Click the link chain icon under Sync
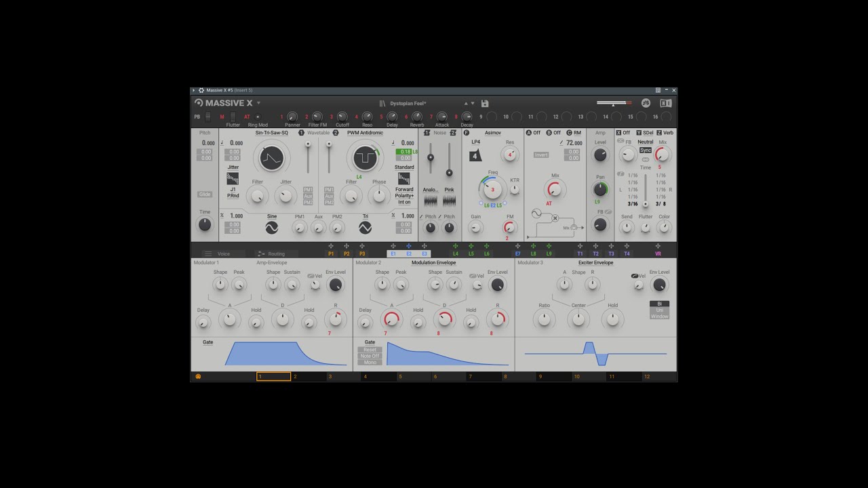This screenshot has width=868, height=488. [x=646, y=160]
